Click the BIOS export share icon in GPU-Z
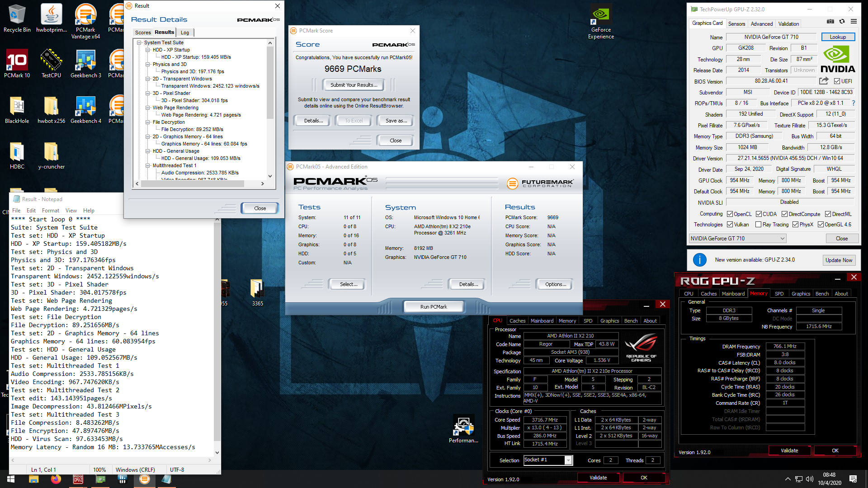 (x=824, y=81)
